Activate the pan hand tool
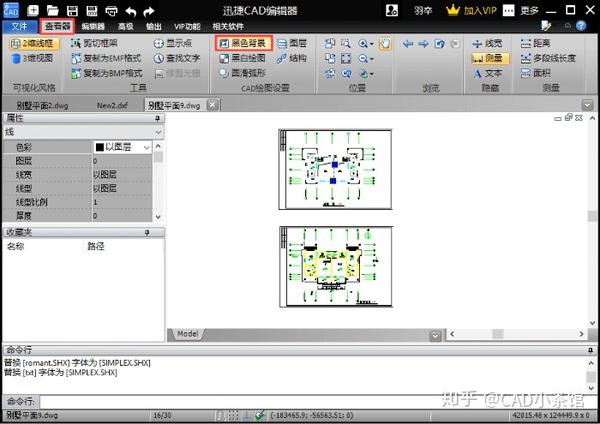 385,43
